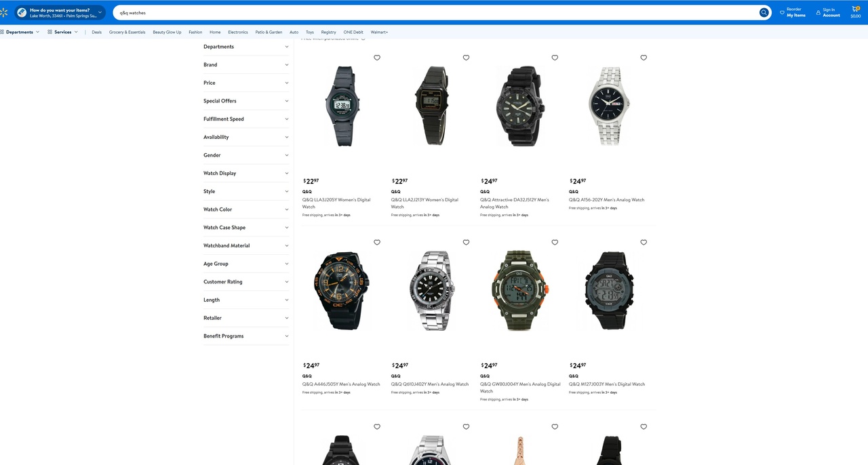Viewport: 868px width, 465px height.
Task: Click image of green Q&Q GW80J004Y watch
Action: coord(520,291)
